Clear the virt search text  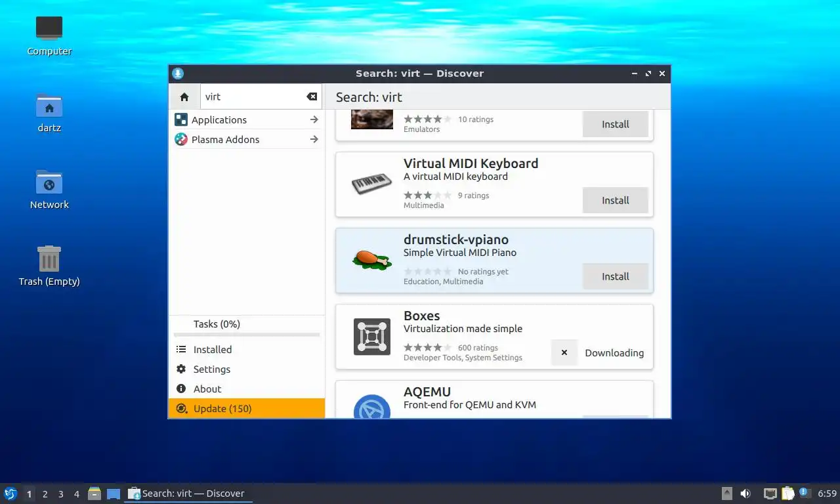tap(312, 96)
